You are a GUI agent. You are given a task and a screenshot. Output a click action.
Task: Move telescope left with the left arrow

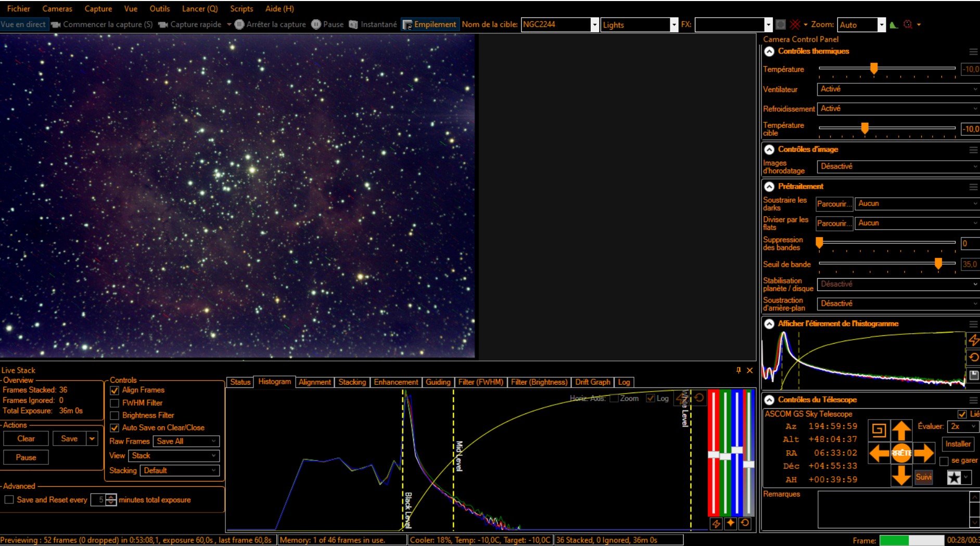pos(879,453)
